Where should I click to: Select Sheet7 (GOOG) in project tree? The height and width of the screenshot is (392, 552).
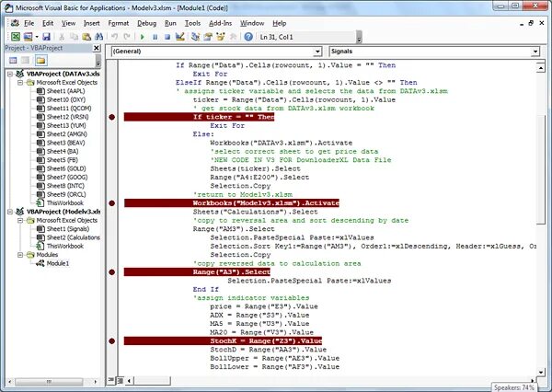coord(67,178)
